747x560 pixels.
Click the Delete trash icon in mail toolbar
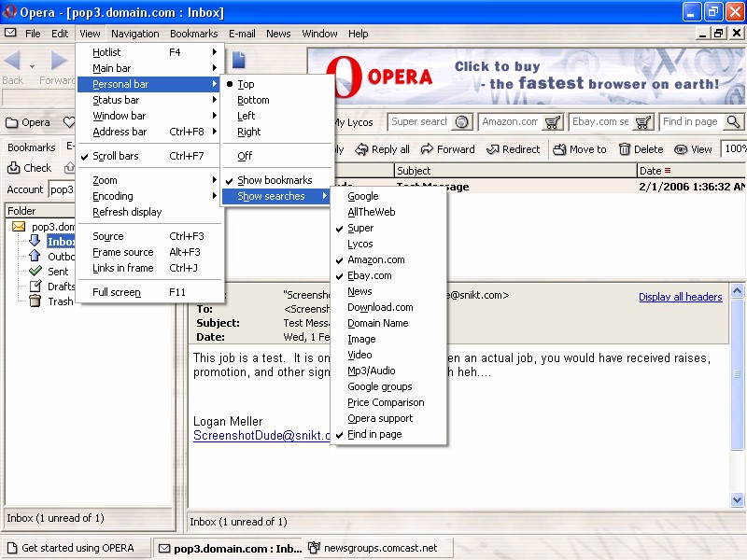[625, 149]
